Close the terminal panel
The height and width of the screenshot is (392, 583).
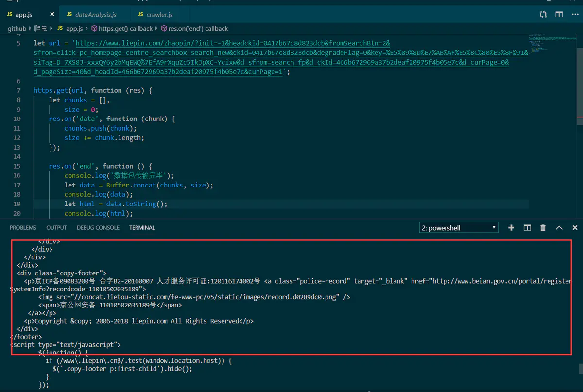coord(575,228)
